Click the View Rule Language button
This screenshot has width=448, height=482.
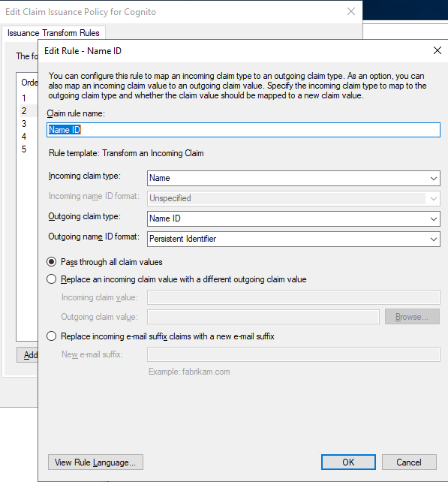pos(95,462)
